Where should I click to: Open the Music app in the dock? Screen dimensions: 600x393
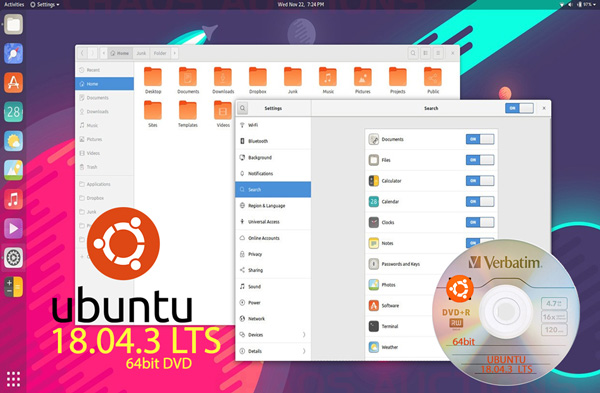[x=13, y=199]
